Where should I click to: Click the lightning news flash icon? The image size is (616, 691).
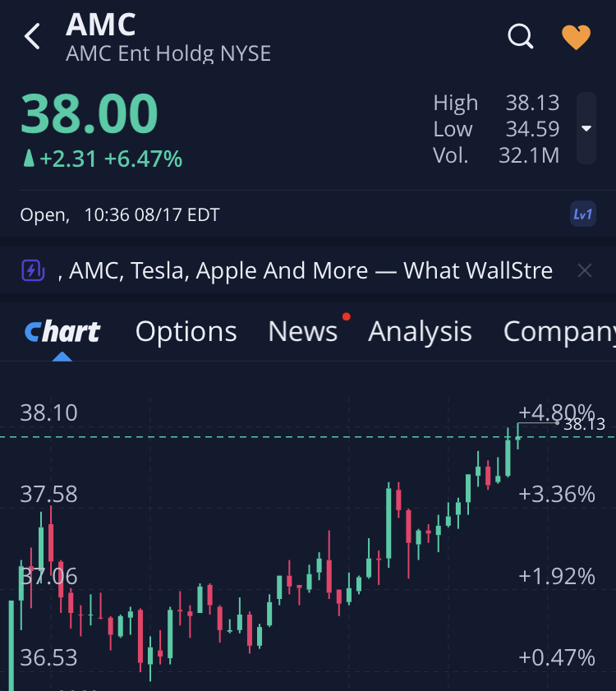[33, 270]
